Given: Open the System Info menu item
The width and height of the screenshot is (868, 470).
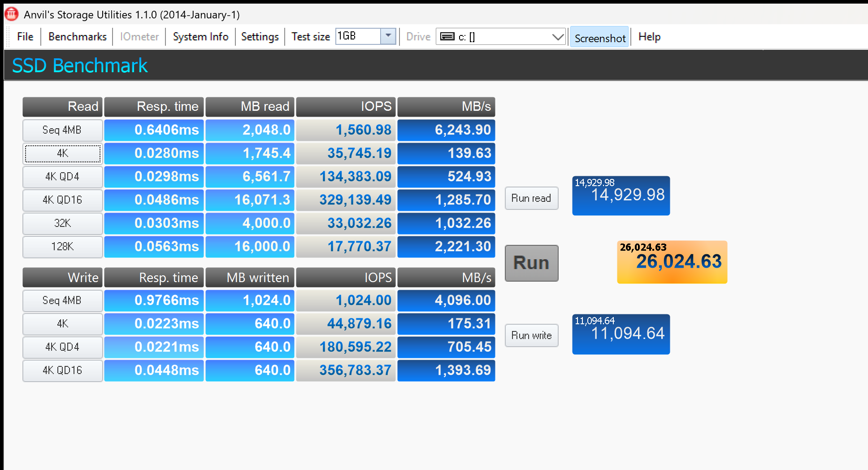Looking at the screenshot, I should pos(200,37).
